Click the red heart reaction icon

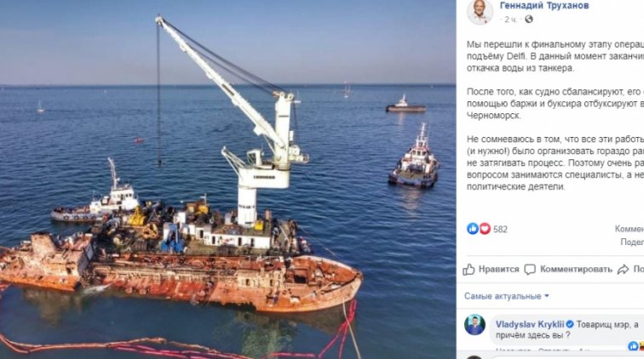pyautogui.click(x=485, y=229)
